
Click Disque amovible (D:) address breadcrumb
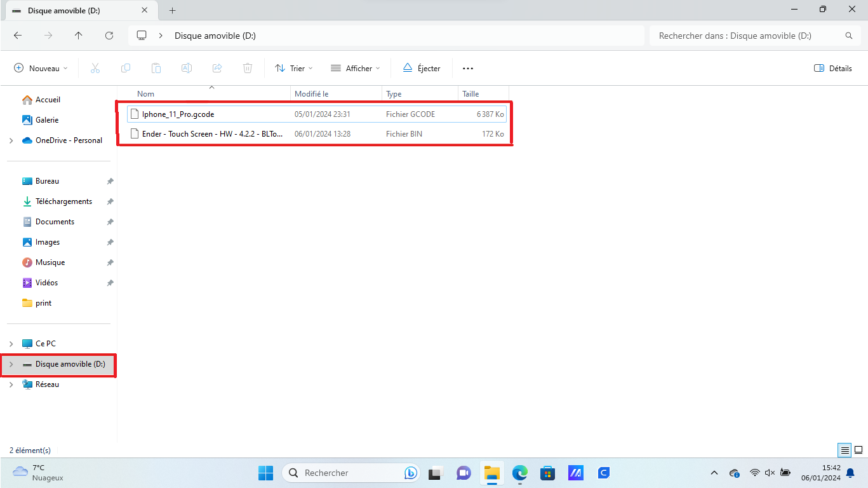pyautogui.click(x=215, y=36)
